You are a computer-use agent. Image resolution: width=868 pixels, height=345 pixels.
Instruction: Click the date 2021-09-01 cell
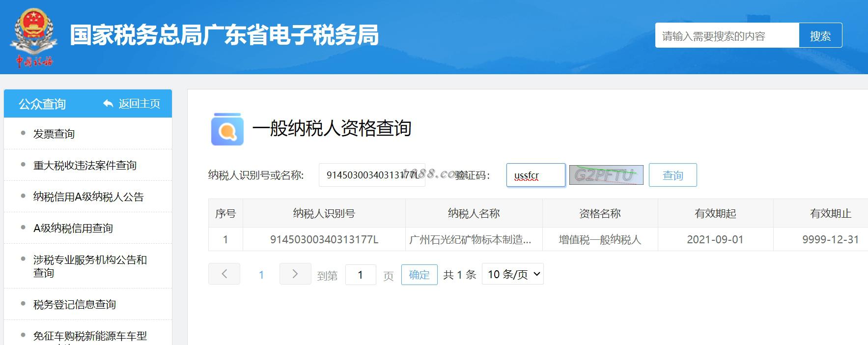[715, 239]
